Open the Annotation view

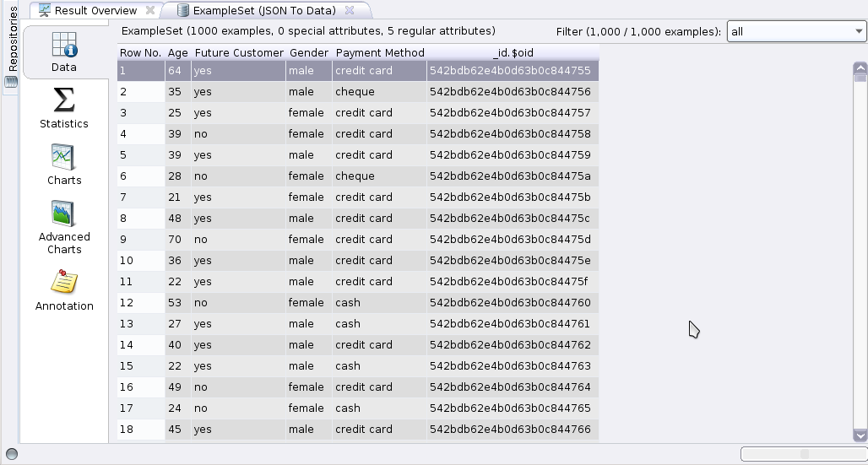pyautogui.click(x=64, y=289)
